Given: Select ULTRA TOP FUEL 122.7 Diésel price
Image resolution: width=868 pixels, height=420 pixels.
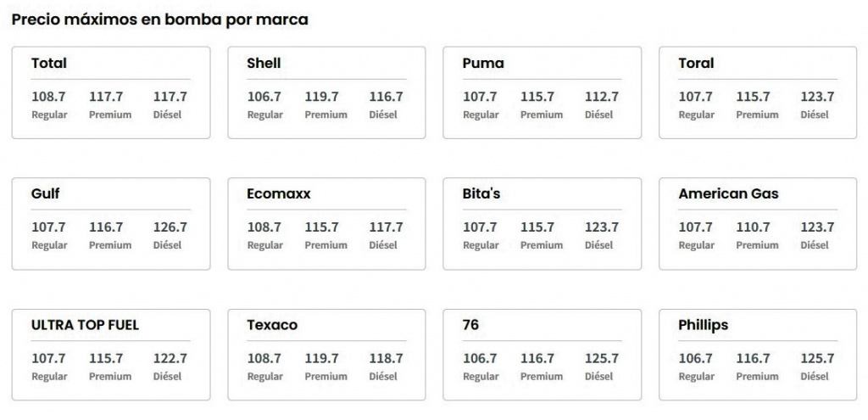Looking at the screenshot, I should 170,359.
